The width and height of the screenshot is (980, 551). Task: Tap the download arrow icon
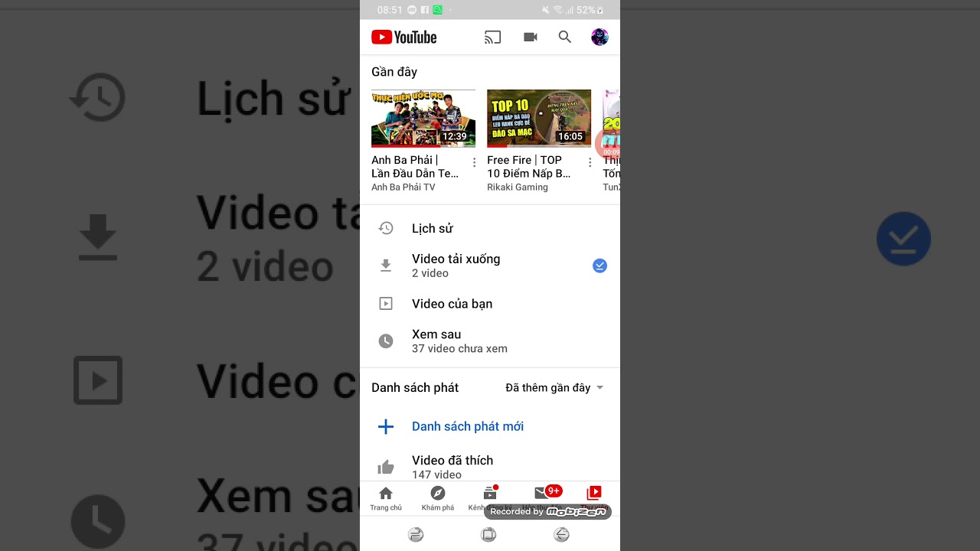(386, 266)
